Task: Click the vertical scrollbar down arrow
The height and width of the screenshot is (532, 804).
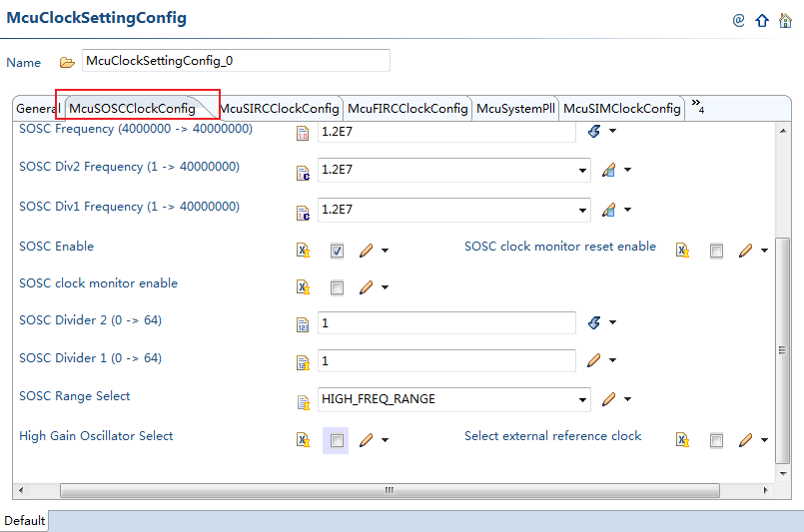Action: coord(783,473)
